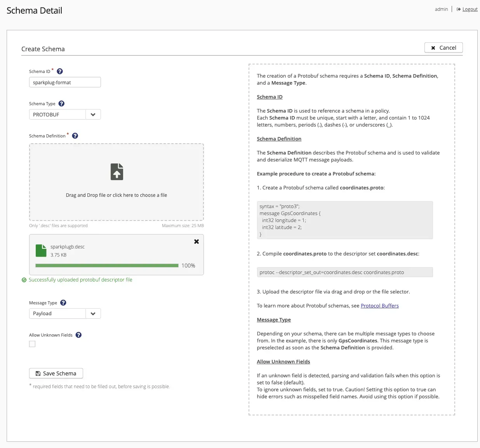
Task: Open the Message Type Payload dropdown
Action: click(x=93, y=314)
